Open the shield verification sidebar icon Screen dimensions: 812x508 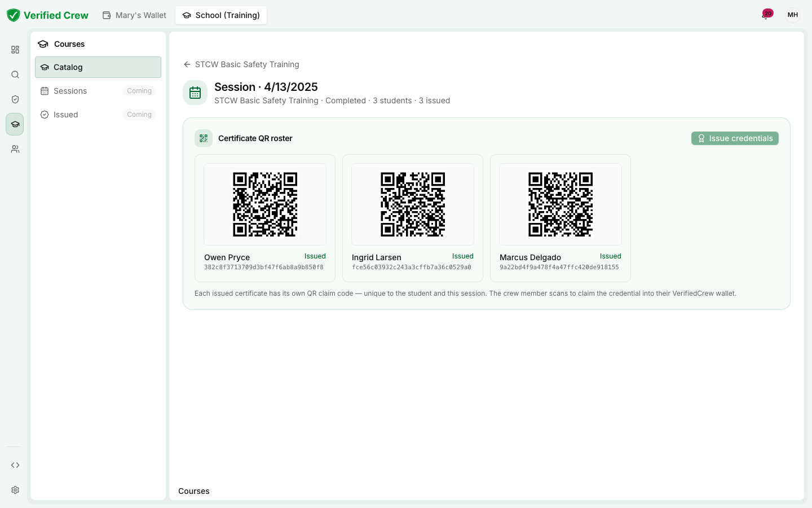(x=15, y=99)
